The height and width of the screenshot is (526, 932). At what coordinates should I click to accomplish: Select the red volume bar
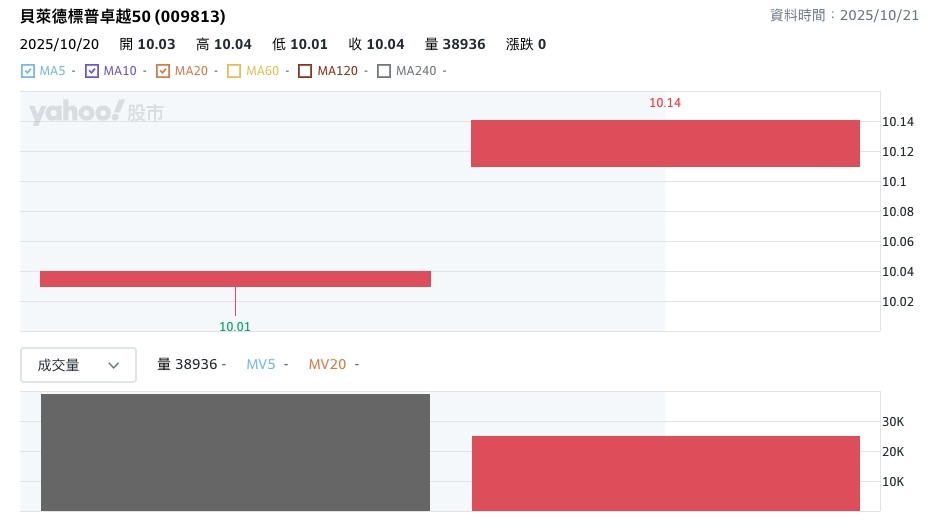(x=665, y=473)
